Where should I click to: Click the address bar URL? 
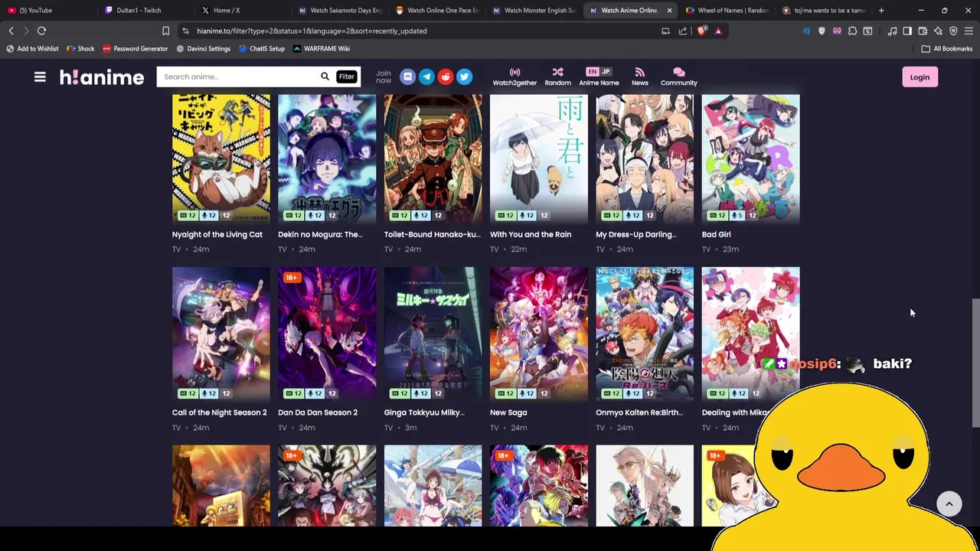coord(312,31)
